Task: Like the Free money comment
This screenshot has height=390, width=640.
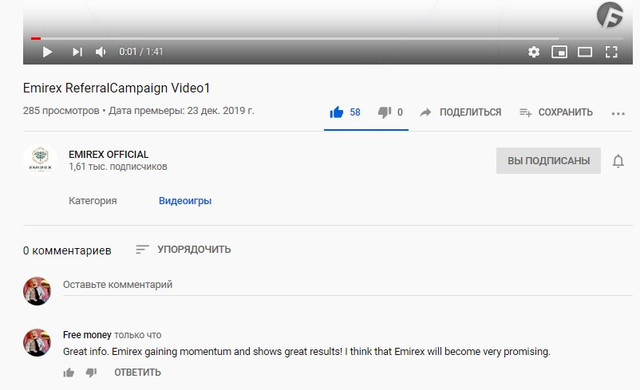Action: pyautogui.click(x=69, y=372)
